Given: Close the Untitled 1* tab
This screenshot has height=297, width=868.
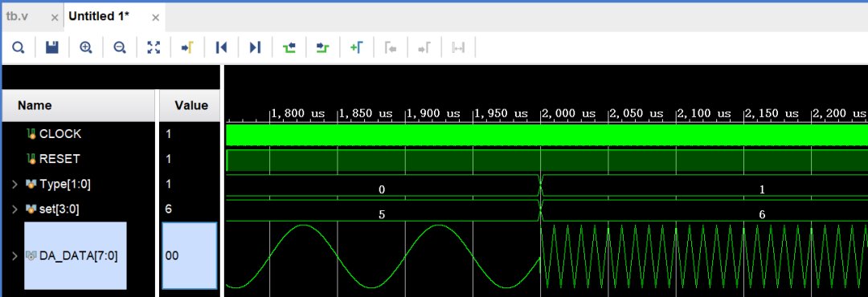Looking at the screenshot, I should point(156,18).
